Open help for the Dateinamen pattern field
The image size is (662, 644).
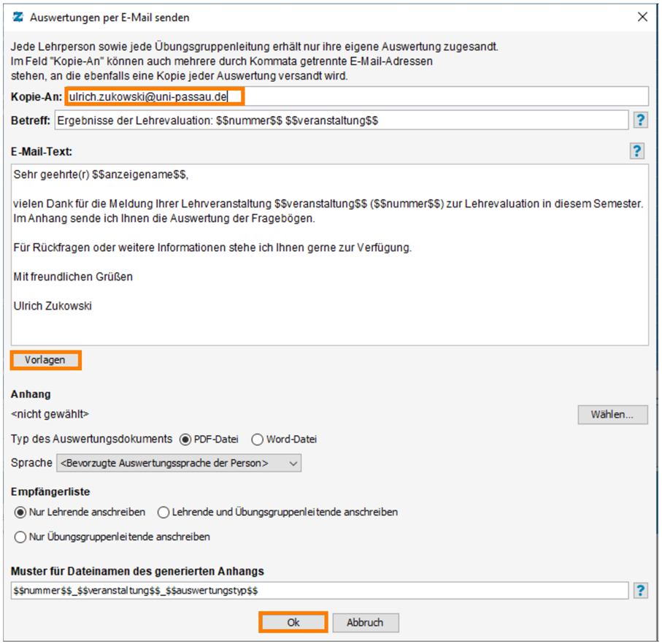point(640,591)
